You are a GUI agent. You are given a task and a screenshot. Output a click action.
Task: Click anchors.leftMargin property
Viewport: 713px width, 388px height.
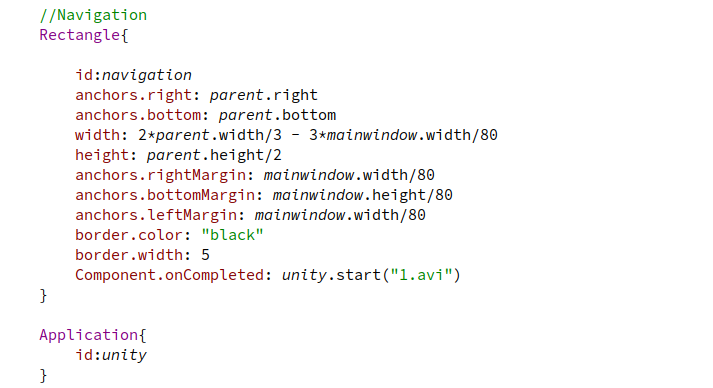tap(156, 215)
